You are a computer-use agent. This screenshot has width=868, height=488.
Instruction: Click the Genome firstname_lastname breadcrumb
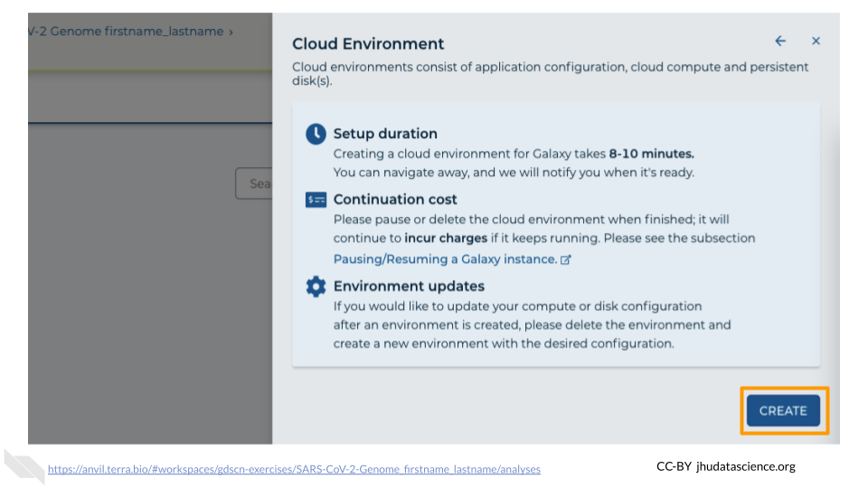click(x=130, y=32)
